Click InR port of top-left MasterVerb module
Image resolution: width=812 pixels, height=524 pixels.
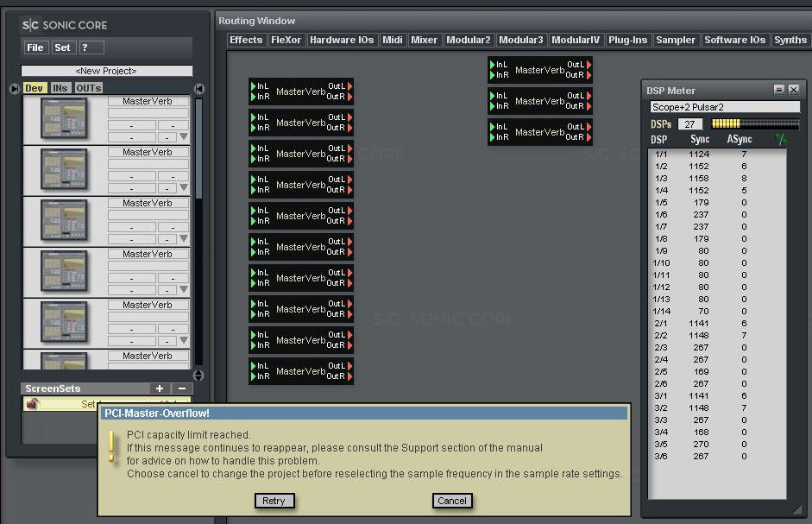coord(260,97)
